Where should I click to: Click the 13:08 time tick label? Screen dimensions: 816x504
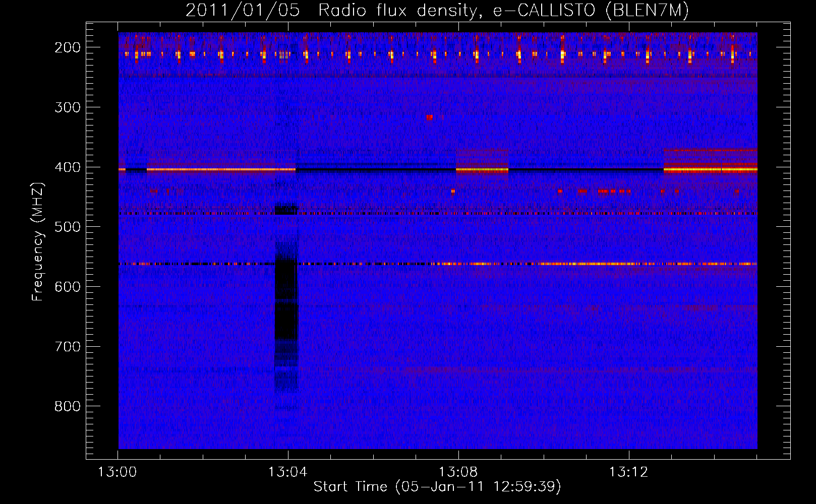(x=458, y=472)
